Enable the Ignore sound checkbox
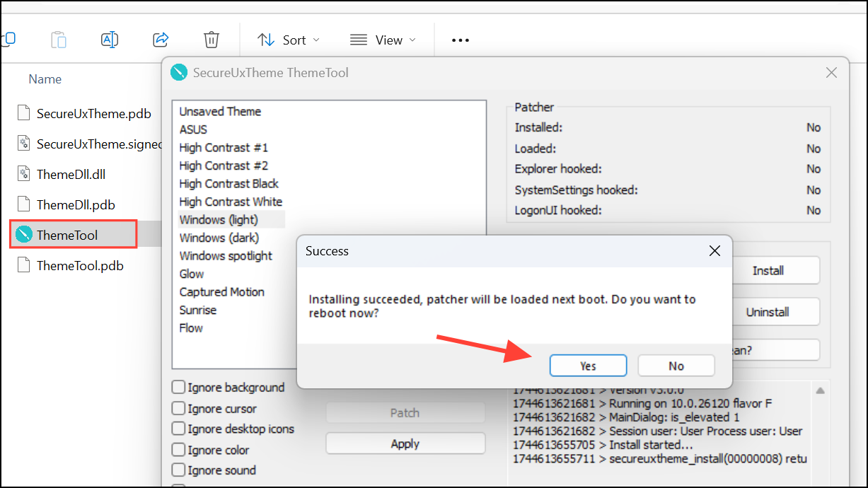 pyautogui.click(x=179, y=470)
